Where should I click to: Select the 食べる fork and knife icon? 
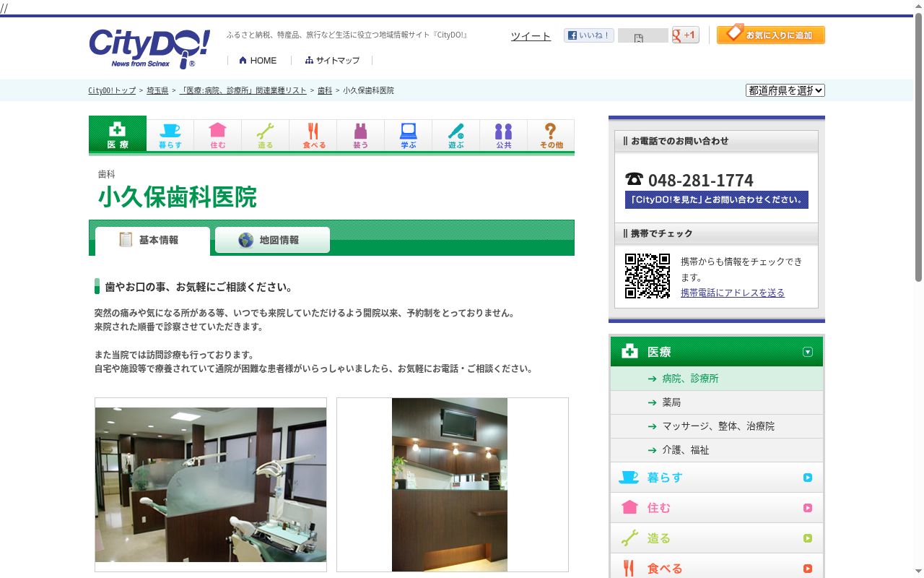point(313,135)
